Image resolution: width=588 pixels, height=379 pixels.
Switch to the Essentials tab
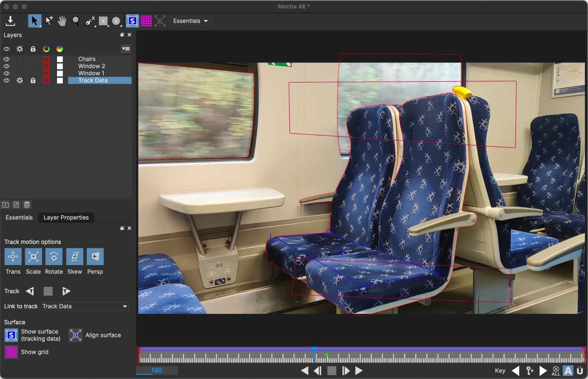[x=19, y=217]
